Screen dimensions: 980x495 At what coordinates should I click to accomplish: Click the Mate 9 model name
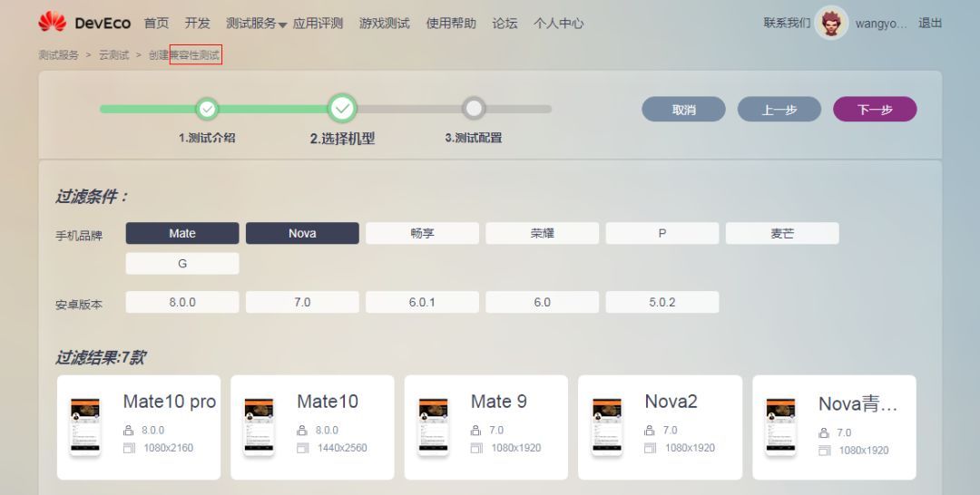(x=499, y=402)
